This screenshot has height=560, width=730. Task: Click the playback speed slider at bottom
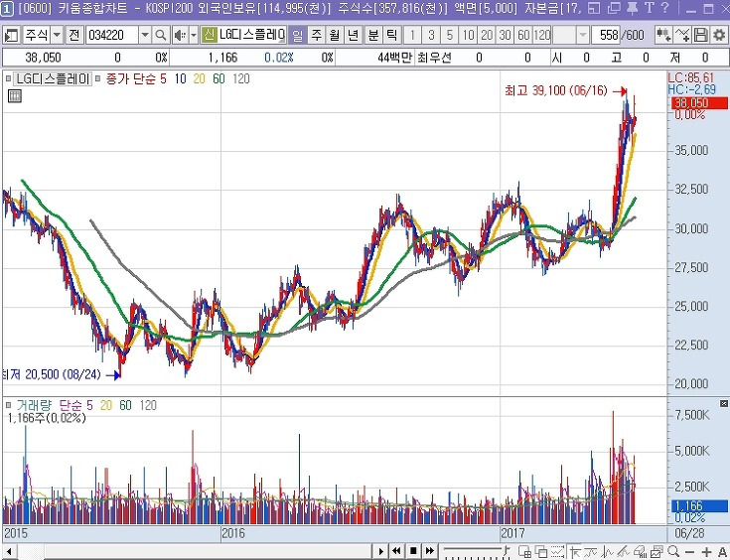coord(477,552)
